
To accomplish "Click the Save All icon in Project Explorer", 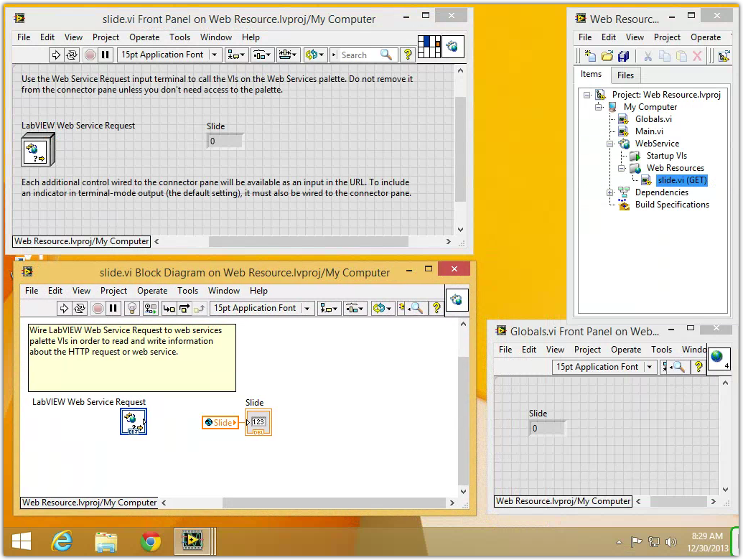I will [x=623, y=56].
